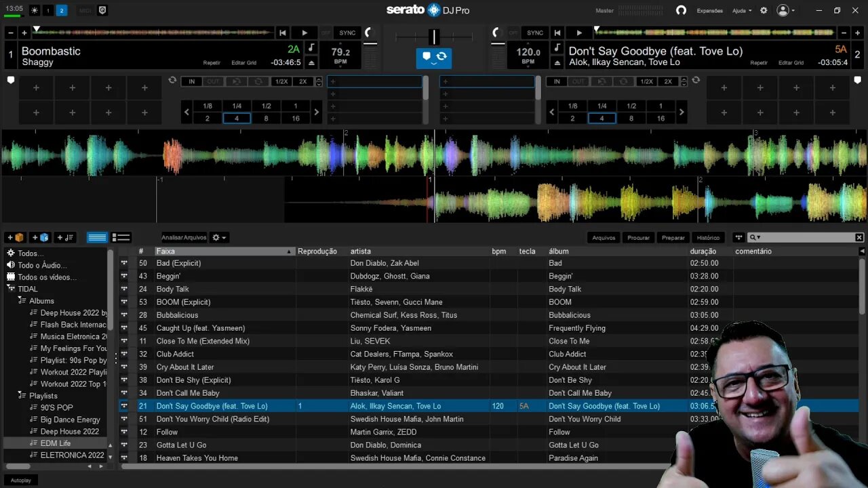This screenshot has width=868, height=488.
Task: Eject track from deck 1
Action: 311,62
